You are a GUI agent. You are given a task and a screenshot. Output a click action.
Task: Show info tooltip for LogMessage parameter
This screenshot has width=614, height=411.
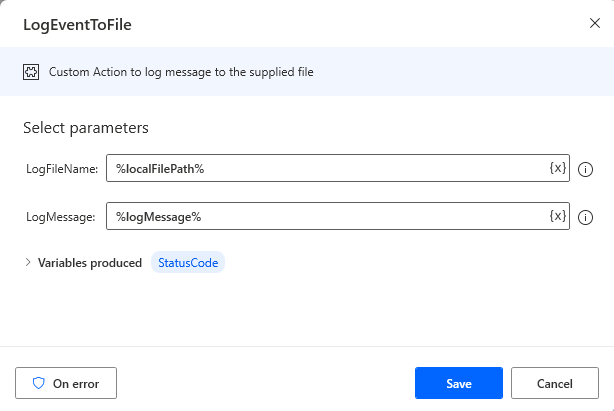[587, 217]
